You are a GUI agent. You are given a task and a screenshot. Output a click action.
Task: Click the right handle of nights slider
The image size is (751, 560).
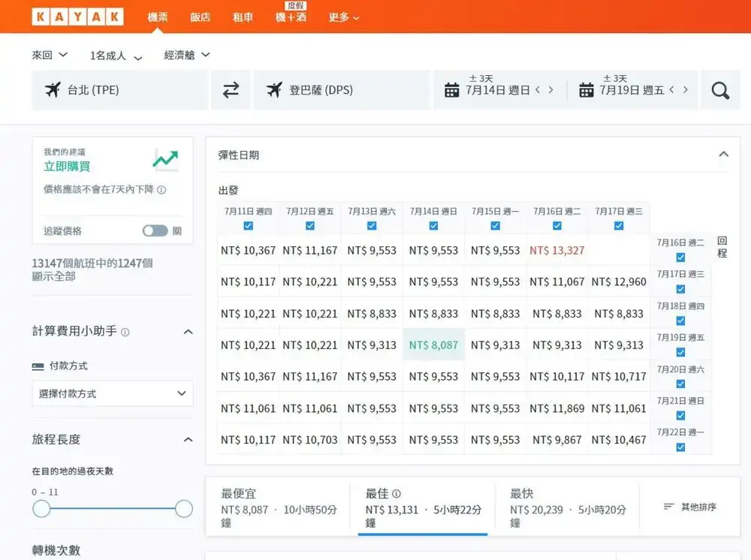(x=184, y=508)
